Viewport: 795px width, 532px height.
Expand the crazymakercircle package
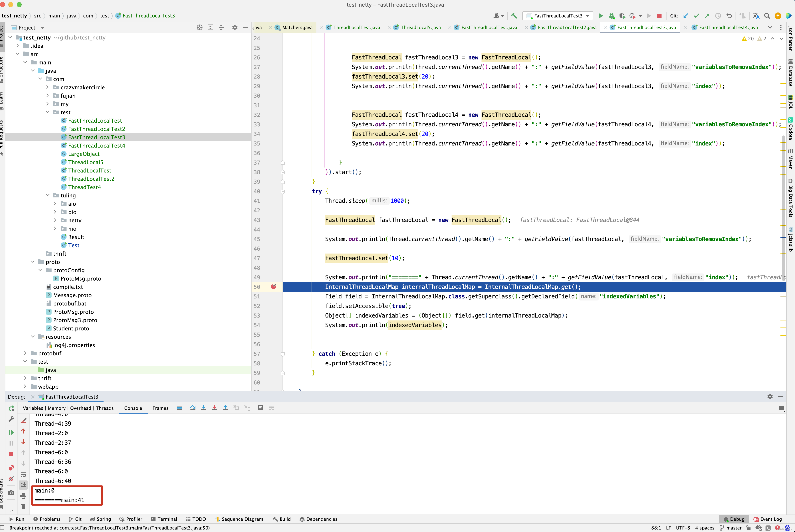(x=48, y=87)
